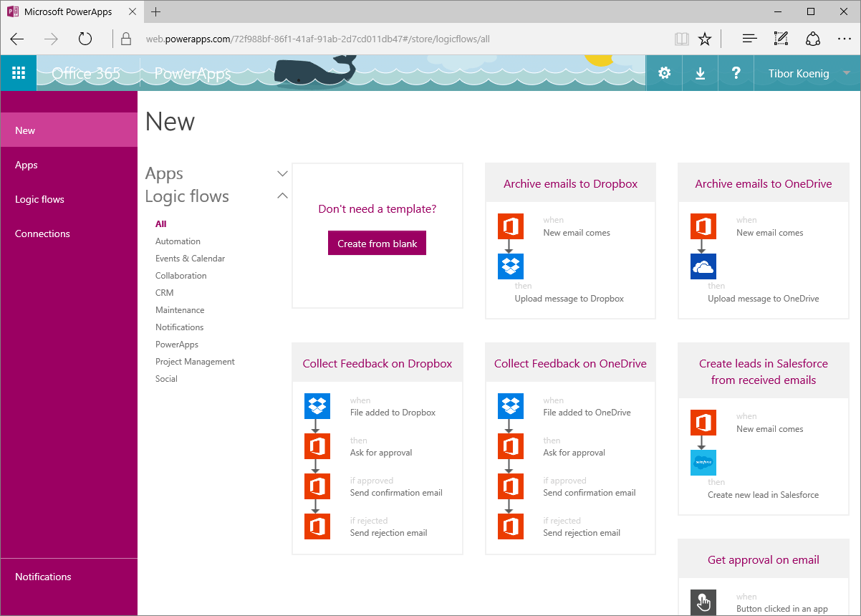Click the Create from blank button
The height and width of the screenshot is (616, 861).
(377, 244)
